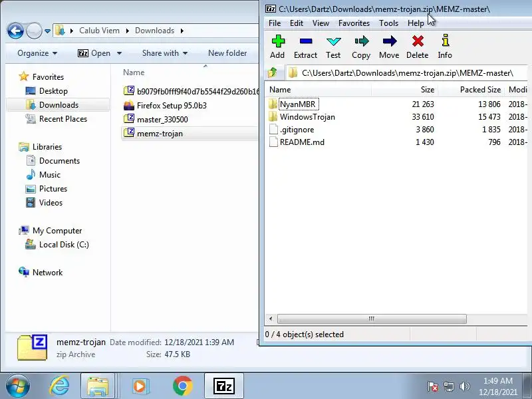Click Downloads in the Explorer breadcrumb
The height and width of the screenshot is (399, 532).
(154, 31)
